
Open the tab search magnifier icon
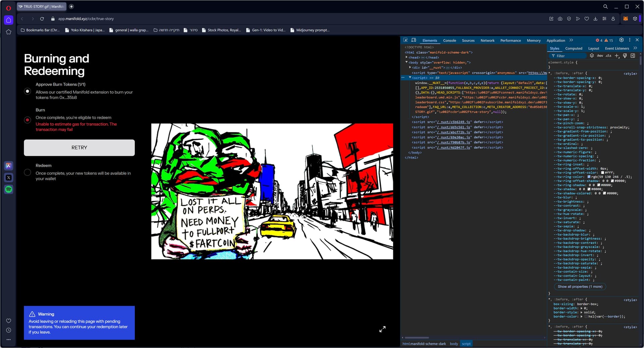(605, 6)
